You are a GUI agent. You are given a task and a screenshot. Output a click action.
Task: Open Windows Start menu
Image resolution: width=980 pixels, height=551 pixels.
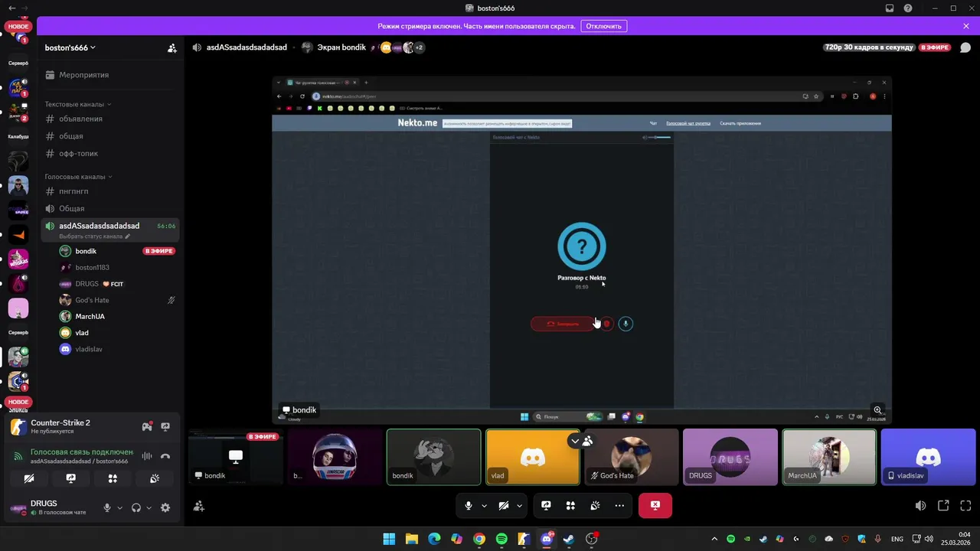[x=389, y=539]
